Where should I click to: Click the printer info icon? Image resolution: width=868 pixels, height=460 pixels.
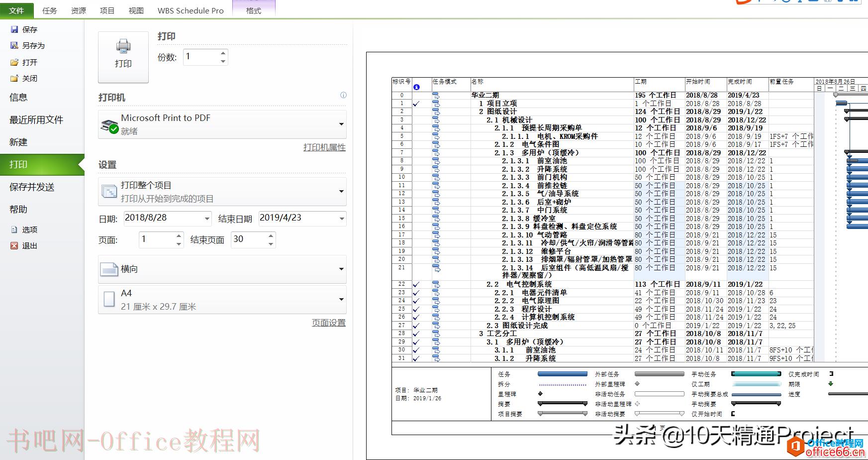(x=343, y=95)
